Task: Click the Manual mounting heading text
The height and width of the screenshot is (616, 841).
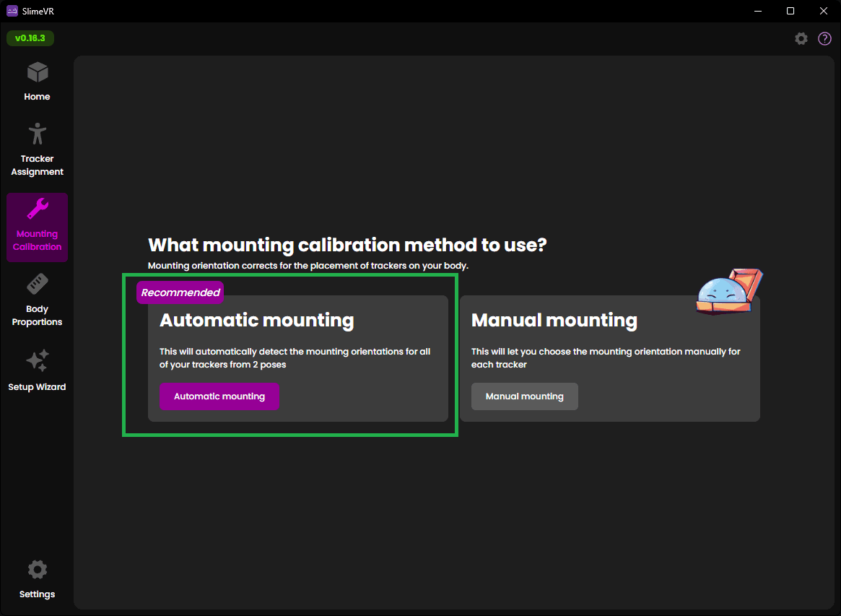Action: coord(554,320)
